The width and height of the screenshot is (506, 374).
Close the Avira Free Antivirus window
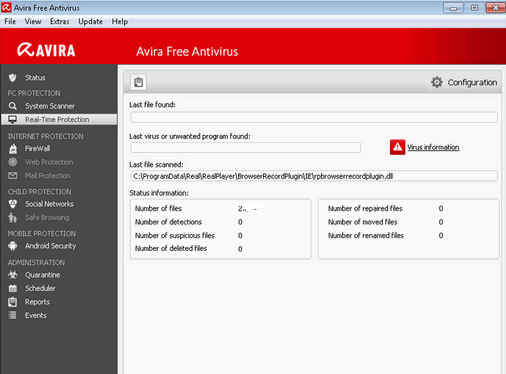point(495,8)
